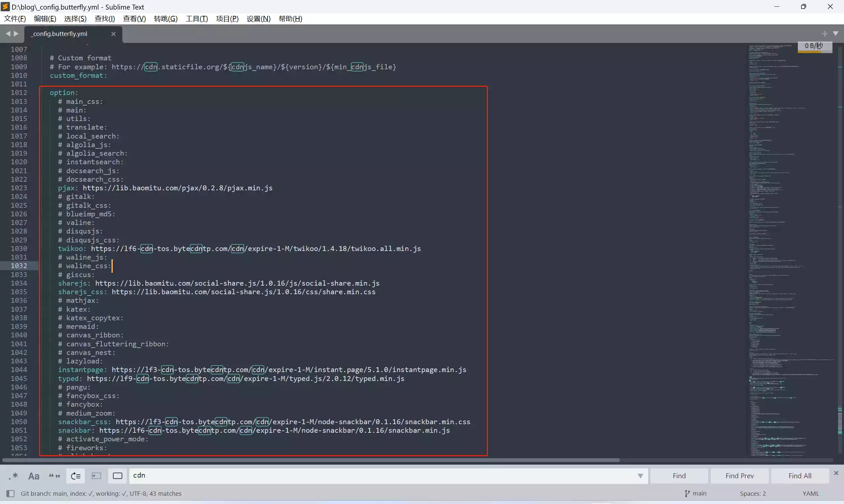
Task: Go to next tab arrow
Action: pyautogui.click(x=16, y=34)
